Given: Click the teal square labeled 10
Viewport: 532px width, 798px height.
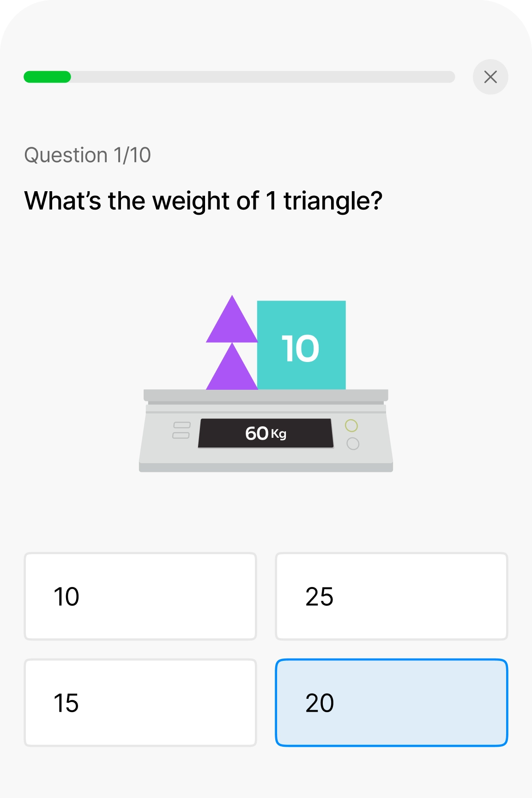Looking at the screenshot, I should click(x=301, y=345).
